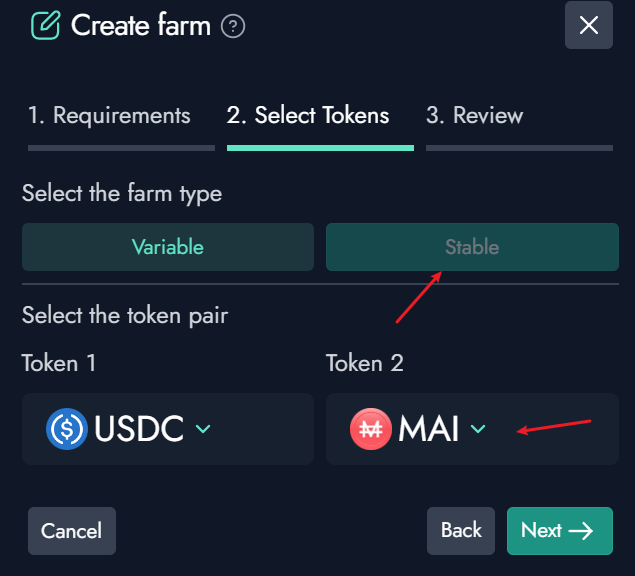The image size is (635, 576).
Task: Click the red MAI coin icon
Action: [371, 429]
